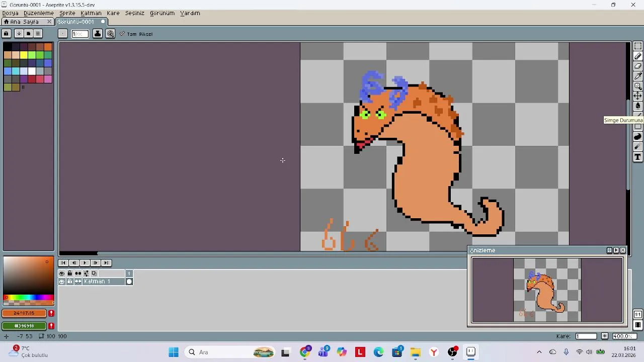Select the Paint Bucket tool

pos(638,106)
